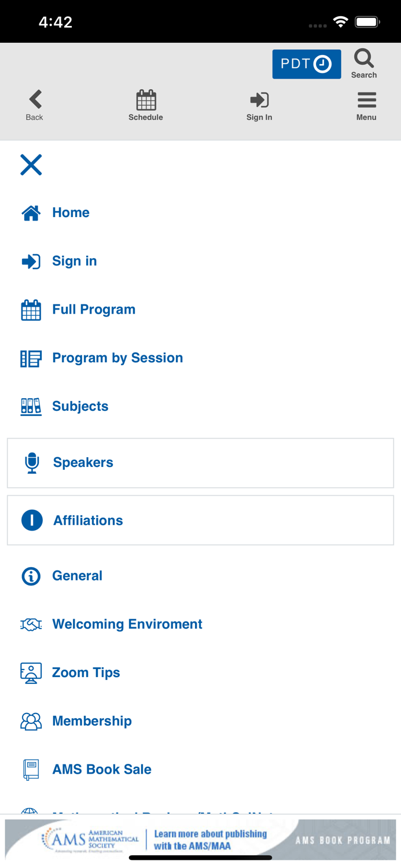Open the Membership people icon

pyautogui.click(x=31, y=721)
